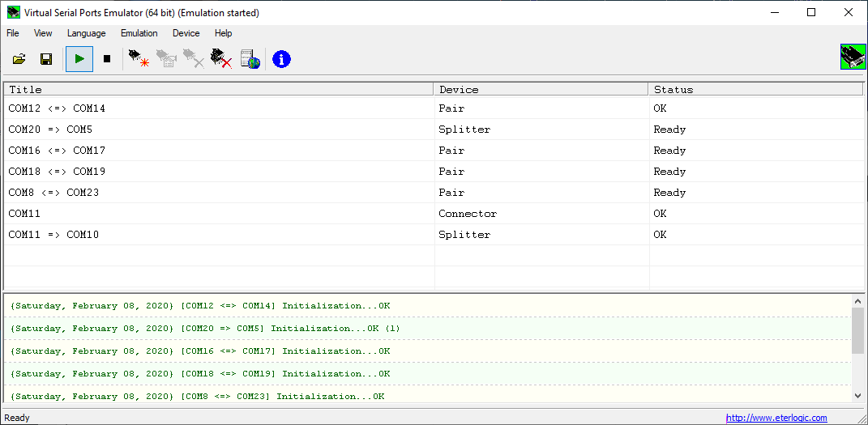Click the log scrollbar up arrow
Screen dimensions: 868x425
857,301
